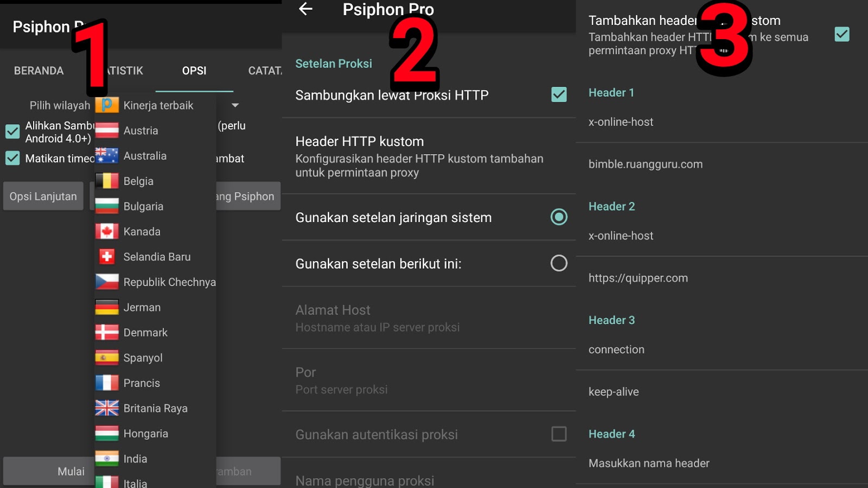Choose the Britania Raya flag icon
Screen dimensions: 868x488
pyautogui.click(x=107, y=408)
